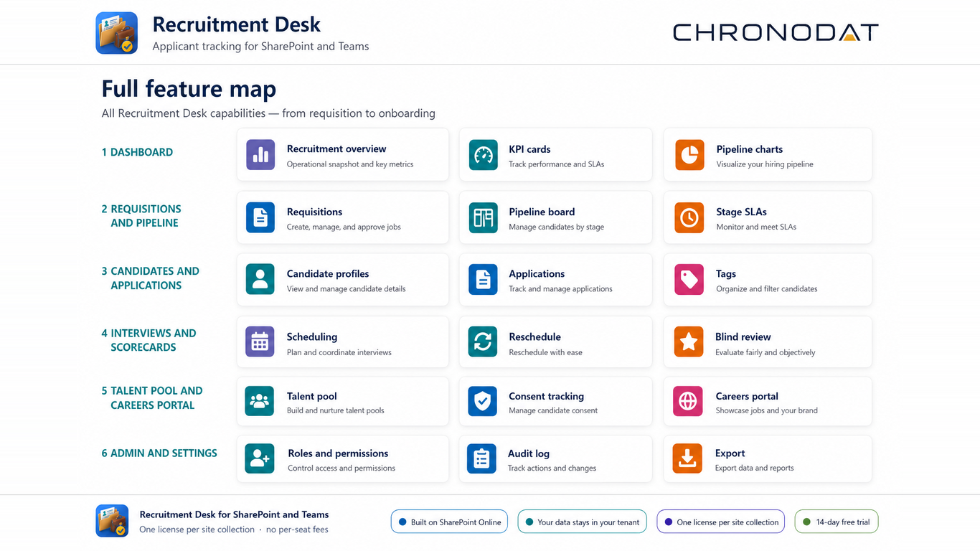Screen dimensions: 980x551
Task: Open the 3 Candidates and Applications section
Action: click(x=150, y=278)
